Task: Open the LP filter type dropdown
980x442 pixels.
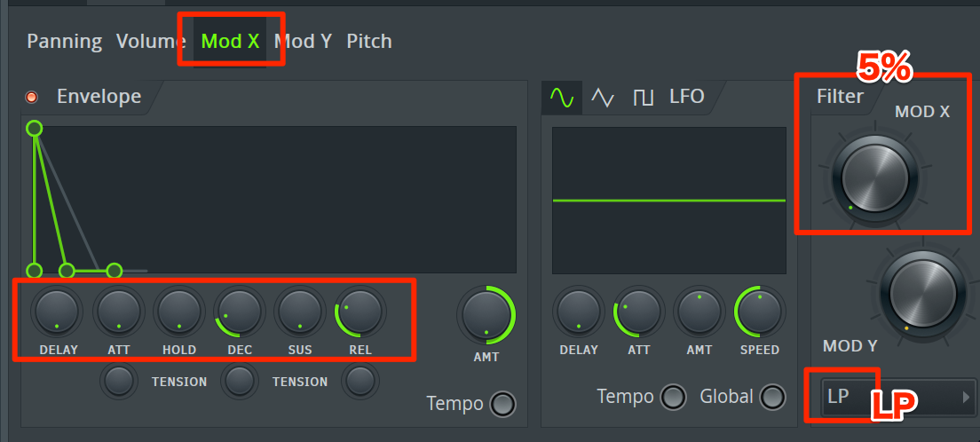Action: [x=898, y=397]
